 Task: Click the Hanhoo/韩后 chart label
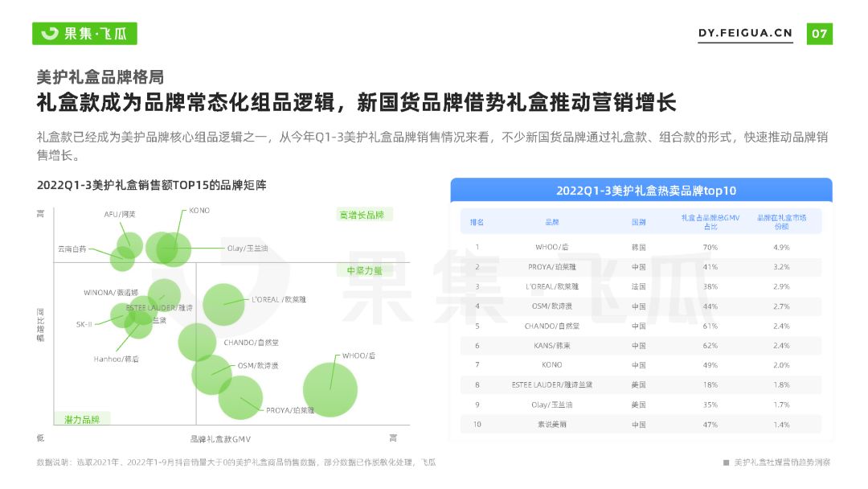click(117, 359)
